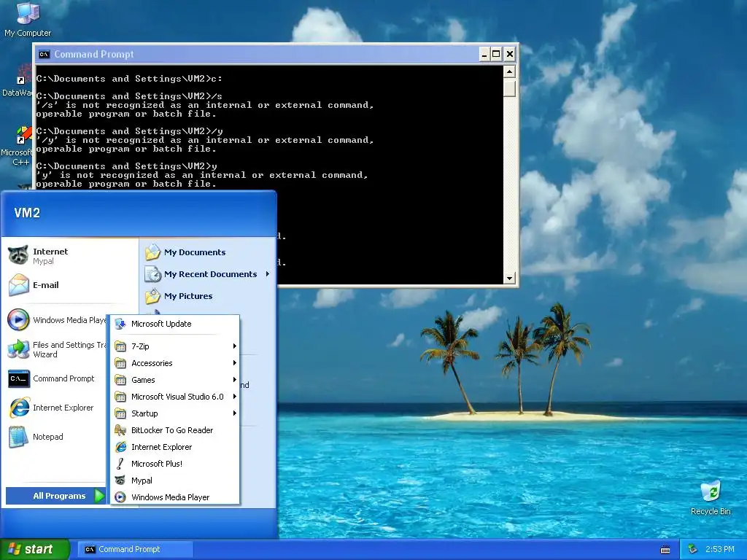This screenshot has width=747, height=560.
Task: Click the Command Prompt icon in Start menu
Action: tap(18, 378)
